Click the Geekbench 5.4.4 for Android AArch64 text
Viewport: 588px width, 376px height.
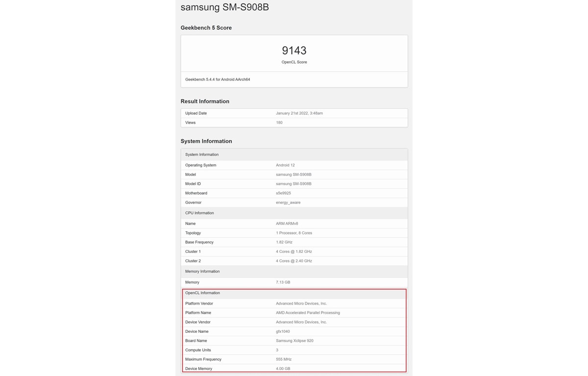(x=218, y=79)
